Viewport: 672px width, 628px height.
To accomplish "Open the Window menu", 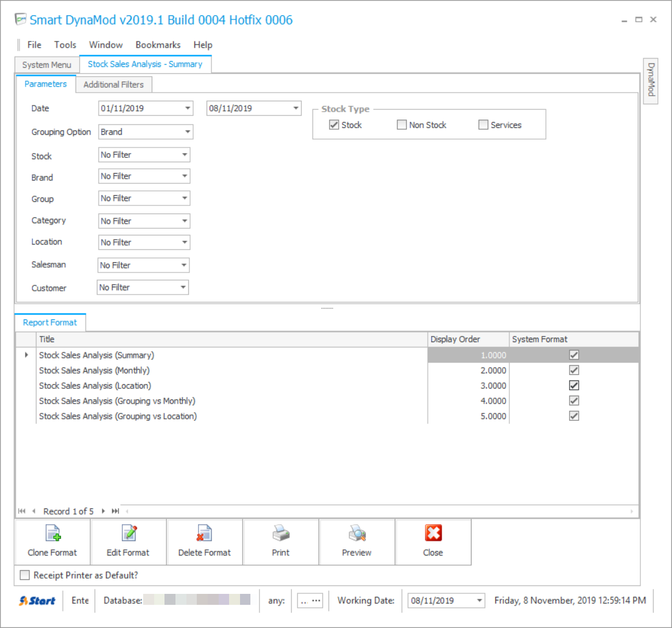I will [x=106, y=45].
